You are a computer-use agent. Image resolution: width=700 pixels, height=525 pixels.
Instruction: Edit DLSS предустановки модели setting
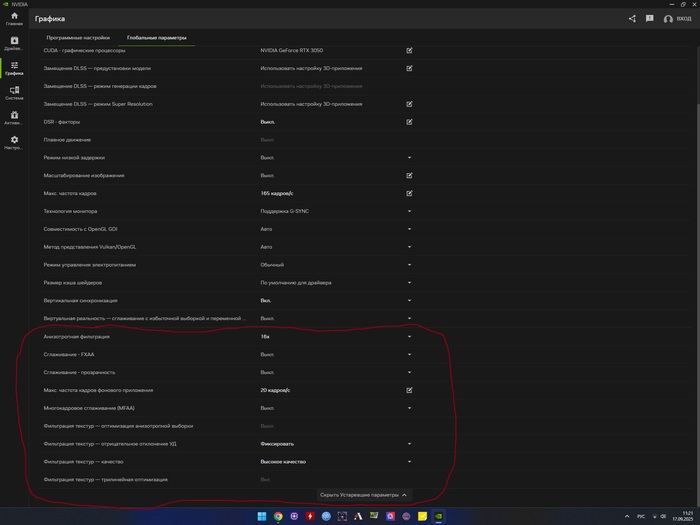tap(409, 68)
